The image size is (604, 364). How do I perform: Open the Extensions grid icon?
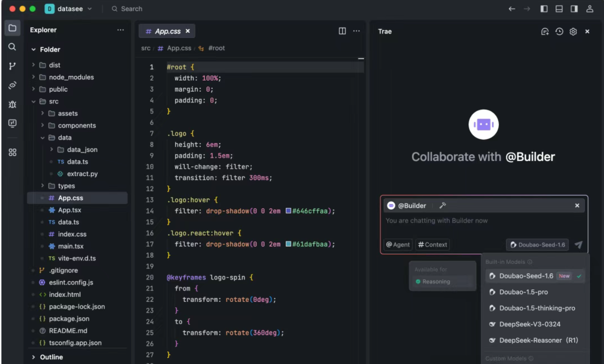[x=12, y=152]
